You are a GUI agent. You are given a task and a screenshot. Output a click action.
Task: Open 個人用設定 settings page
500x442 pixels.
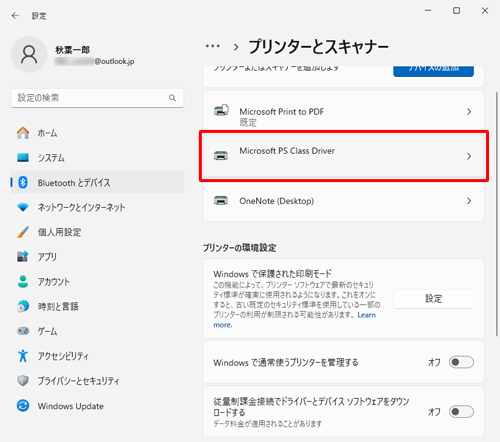[x=97, y=232]
